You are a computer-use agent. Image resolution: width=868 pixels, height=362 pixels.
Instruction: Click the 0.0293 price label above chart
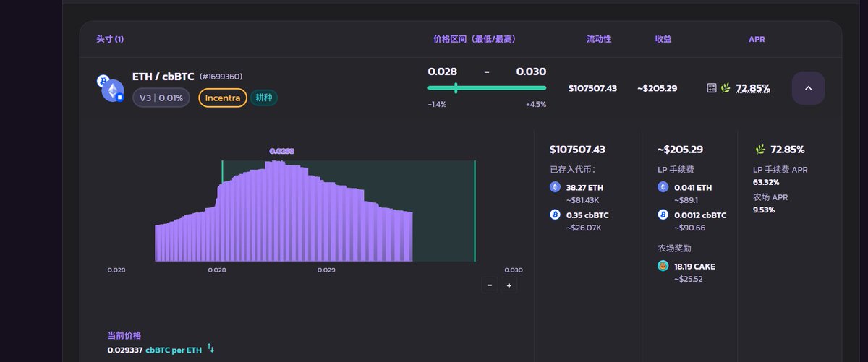pyautogui.click(x=281, y=151)
